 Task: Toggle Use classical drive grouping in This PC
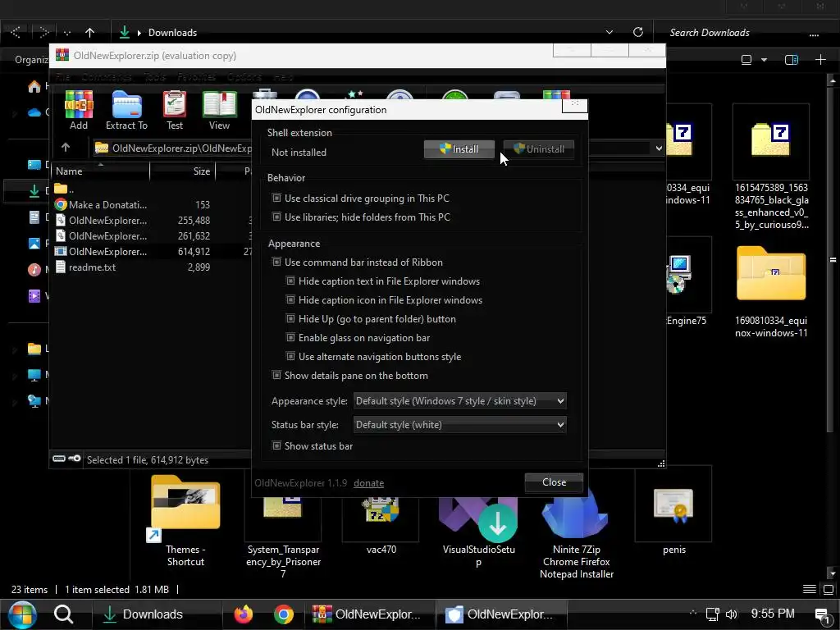pyautogui.click(x=276, y=199)
